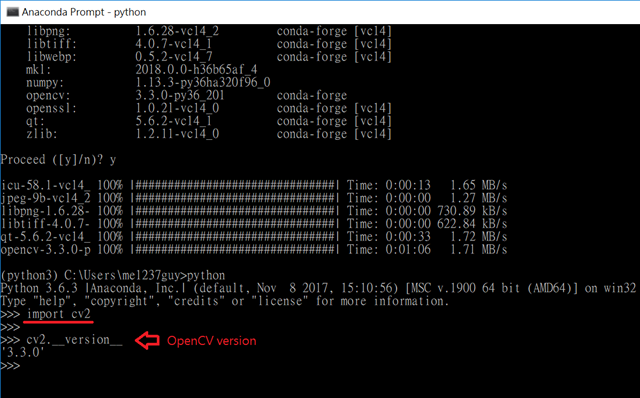Image resolution: width=640 pixels, height=398 pixels.
Task: Select the '1.65 MB/s' download speed
Action: point(478,185)
